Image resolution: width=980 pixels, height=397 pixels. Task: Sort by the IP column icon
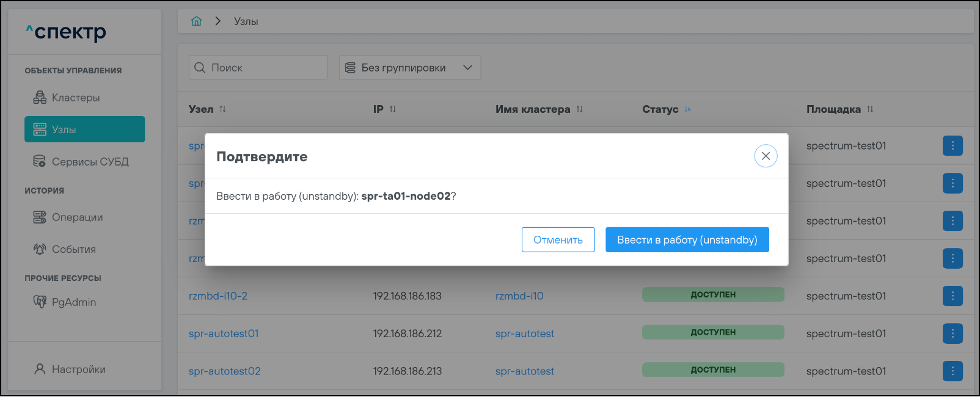(x=393, y=109)
